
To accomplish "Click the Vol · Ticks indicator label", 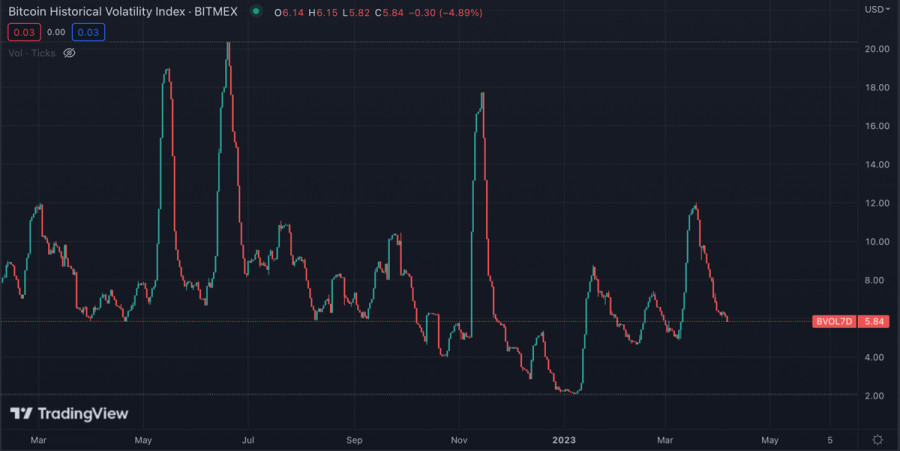I will click(32, 53).
